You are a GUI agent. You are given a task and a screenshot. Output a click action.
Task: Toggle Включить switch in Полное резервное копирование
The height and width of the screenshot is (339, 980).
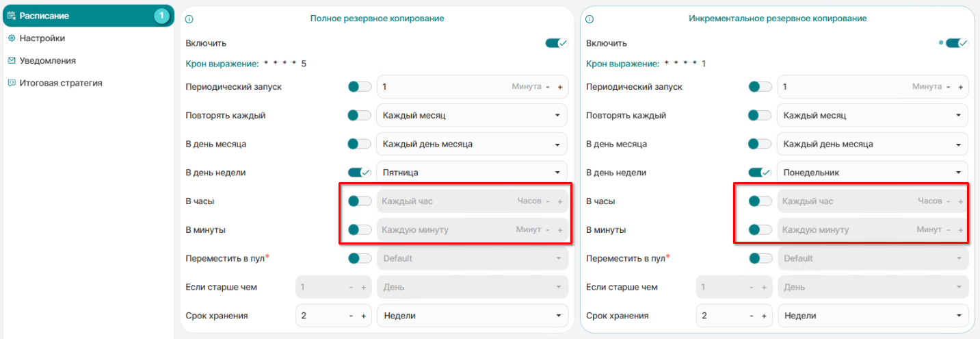point(556,42)
